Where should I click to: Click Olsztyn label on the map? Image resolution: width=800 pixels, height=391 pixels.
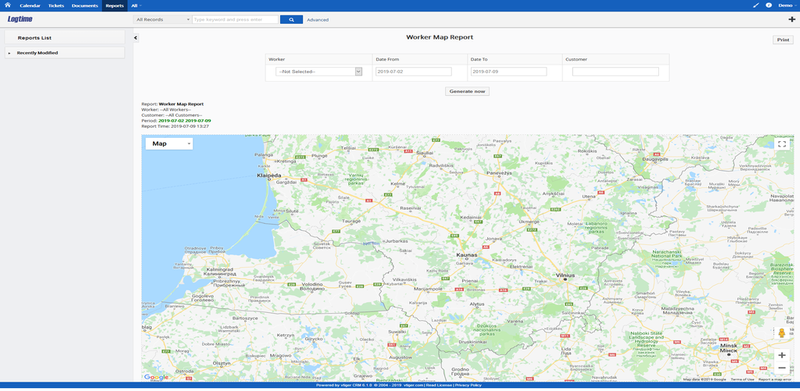click(220, 362)
